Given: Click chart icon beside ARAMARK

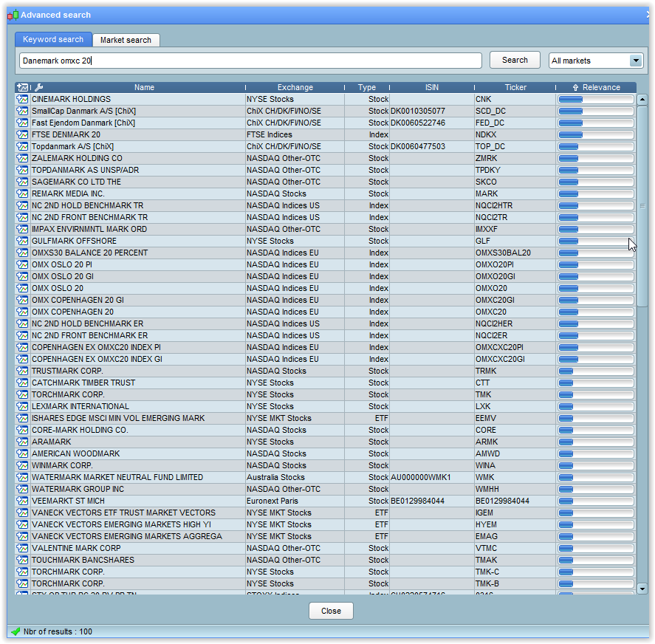Looking at the screenshot, I should pos(22,442).
